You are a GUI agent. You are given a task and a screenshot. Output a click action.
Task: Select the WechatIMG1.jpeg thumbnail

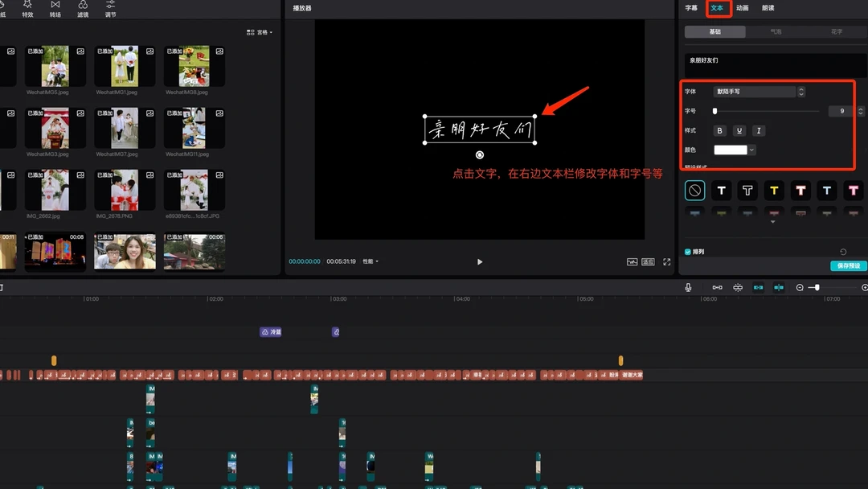coord(125,66)
